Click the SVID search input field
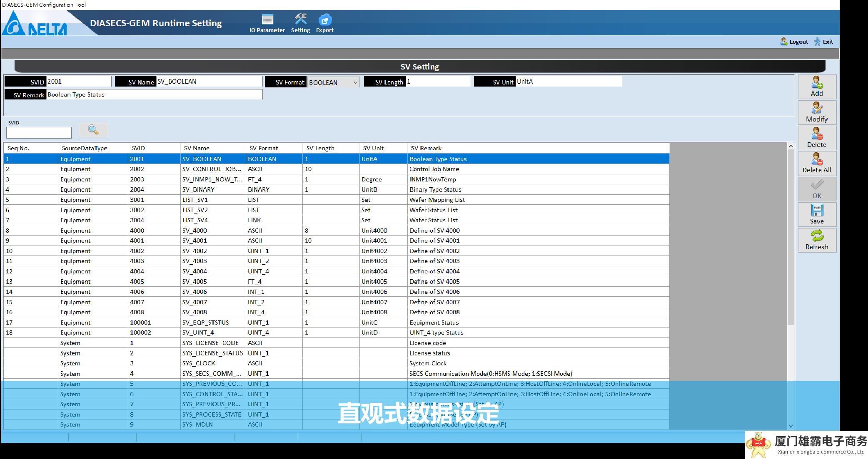This screenshot has height=459, width=868. point(39,133)
